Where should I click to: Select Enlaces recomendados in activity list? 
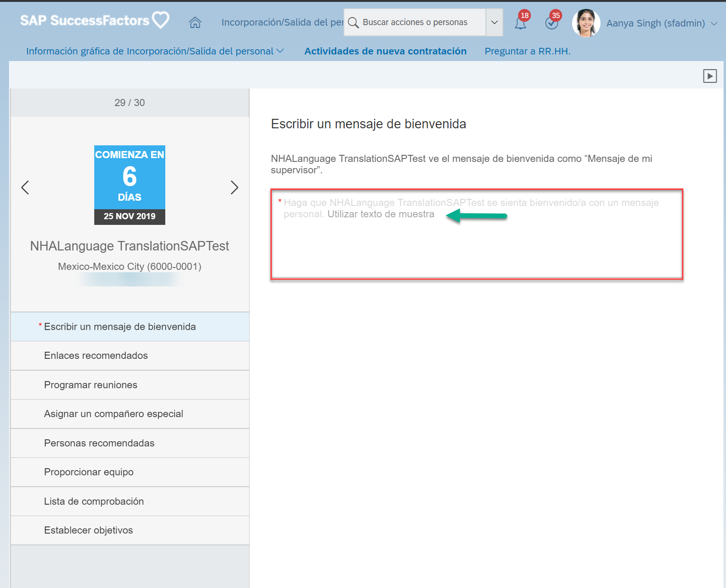pos(130,356)
